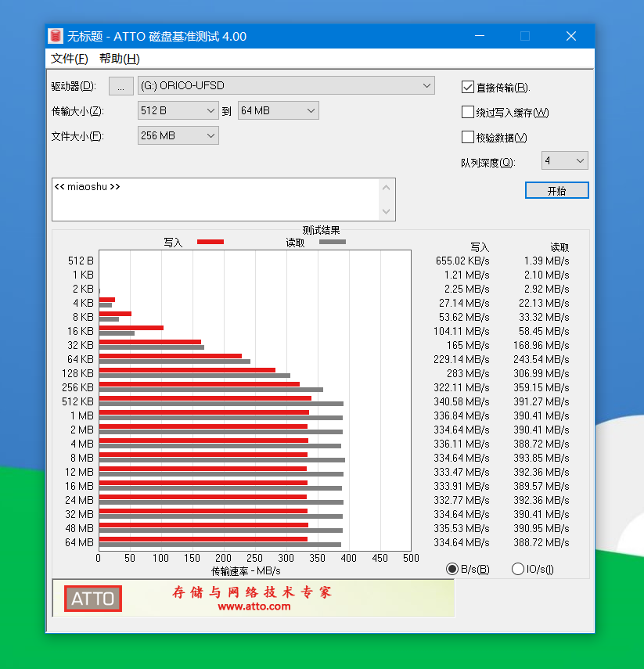Click the 写入 column header

480,247
